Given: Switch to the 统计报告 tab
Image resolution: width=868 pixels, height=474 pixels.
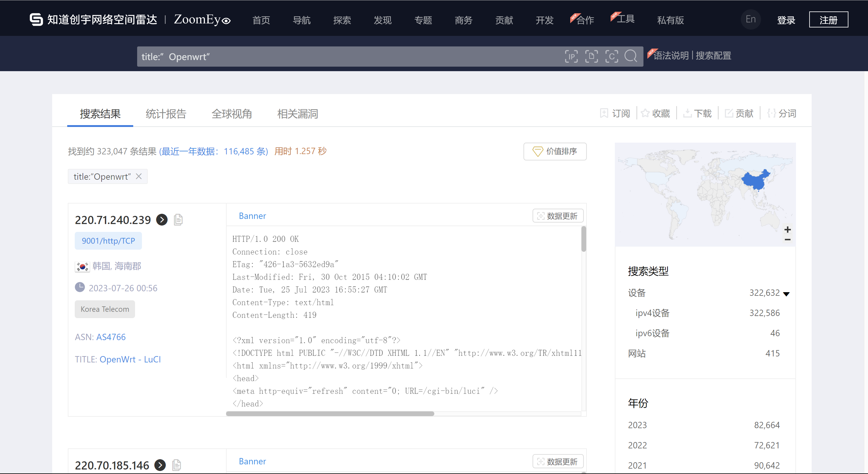Looking at the screenshot, I should pos(166,114).
